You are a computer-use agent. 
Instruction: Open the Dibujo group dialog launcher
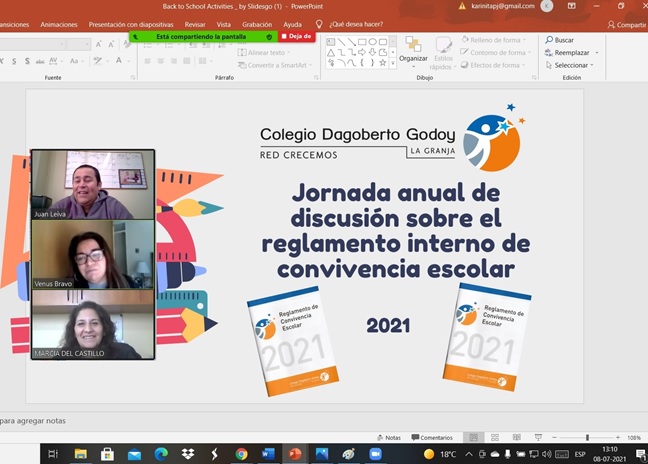point(534,77)
